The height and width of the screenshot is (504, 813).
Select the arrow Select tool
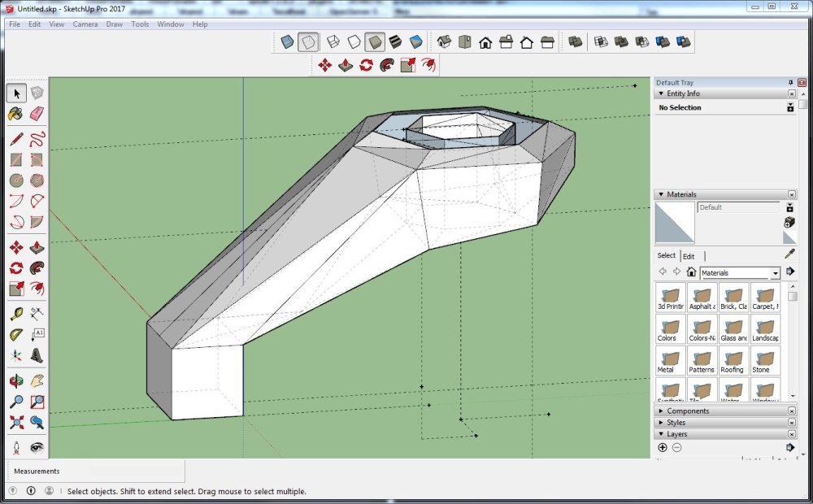pos(16,93)
